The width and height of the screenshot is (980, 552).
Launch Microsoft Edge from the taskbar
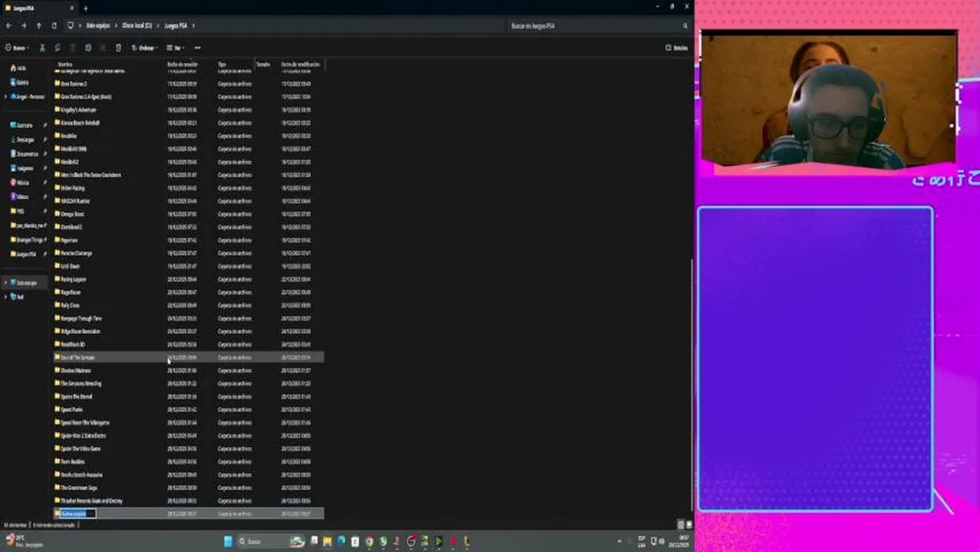point(341,541)
